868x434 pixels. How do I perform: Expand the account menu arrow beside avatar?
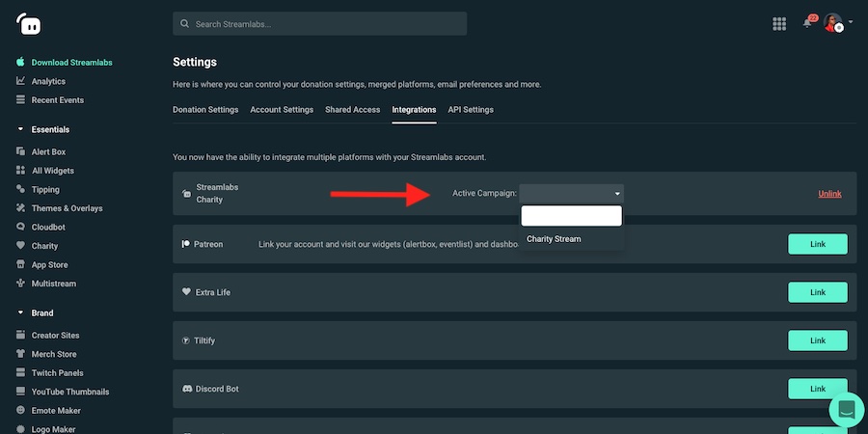851,23
